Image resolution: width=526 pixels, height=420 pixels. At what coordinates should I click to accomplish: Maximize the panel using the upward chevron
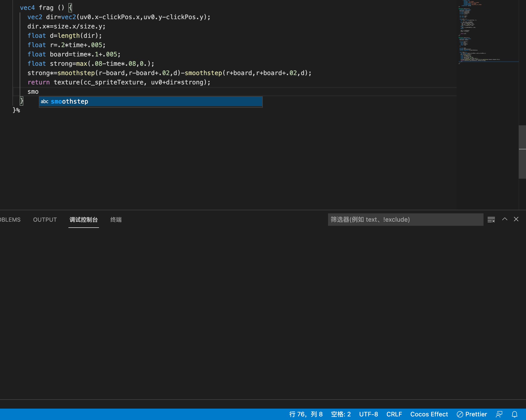pyautogui.click(x=505, y=219)
